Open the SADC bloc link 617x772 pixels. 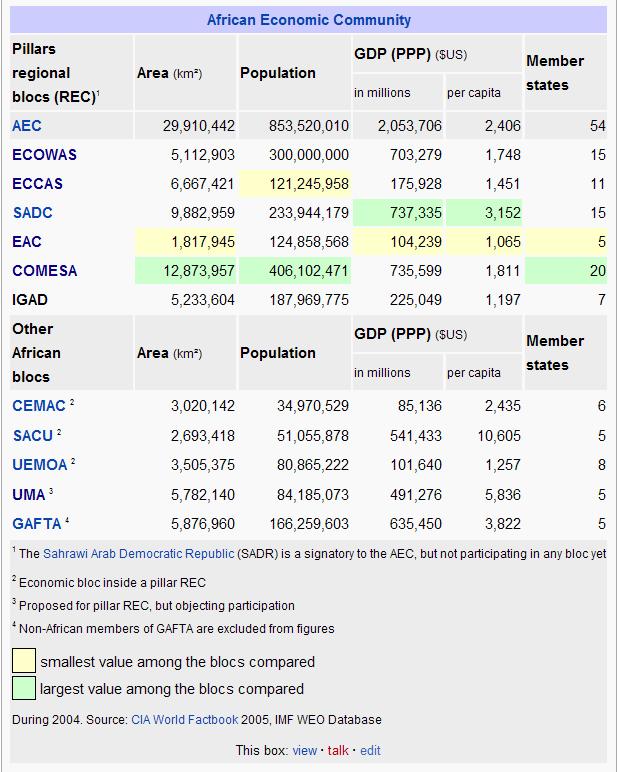click(32, 213)
